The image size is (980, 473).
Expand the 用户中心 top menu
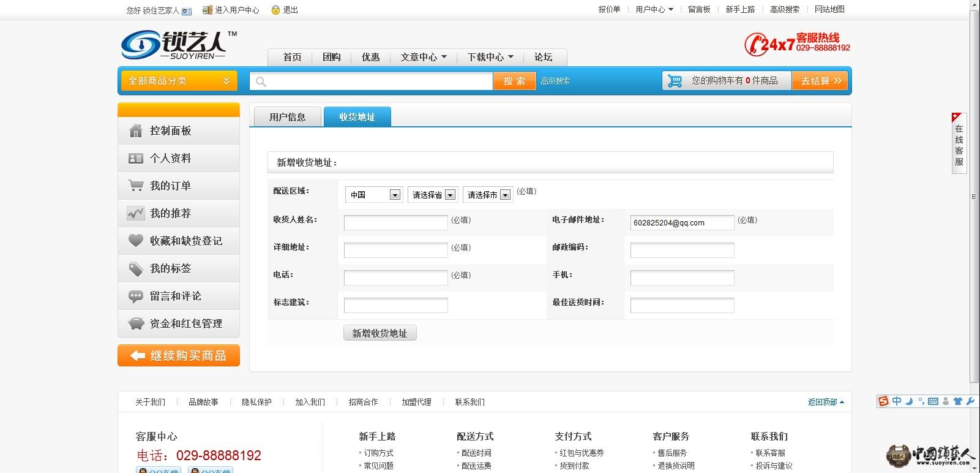click(654, 9)
